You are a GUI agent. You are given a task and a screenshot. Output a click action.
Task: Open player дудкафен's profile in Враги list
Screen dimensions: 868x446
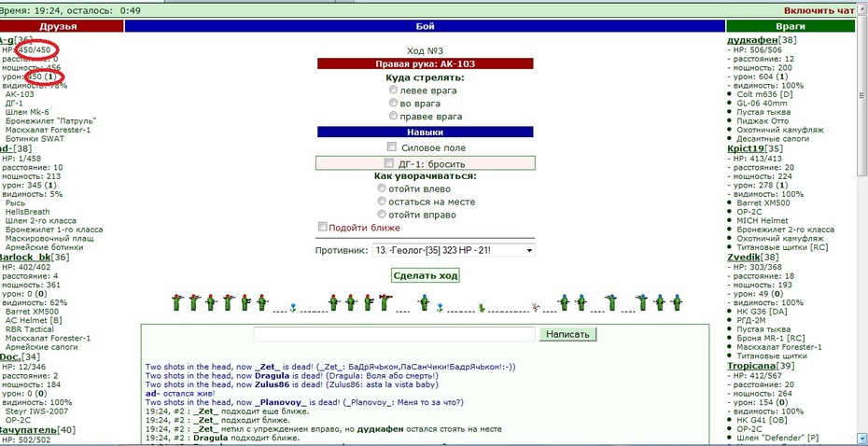pos(752,40)
